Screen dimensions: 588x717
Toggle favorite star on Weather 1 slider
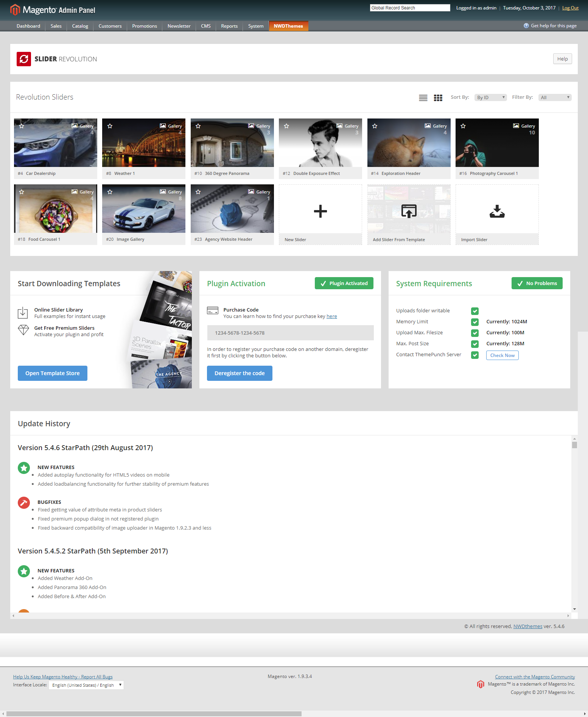click(x=110, y=126)
